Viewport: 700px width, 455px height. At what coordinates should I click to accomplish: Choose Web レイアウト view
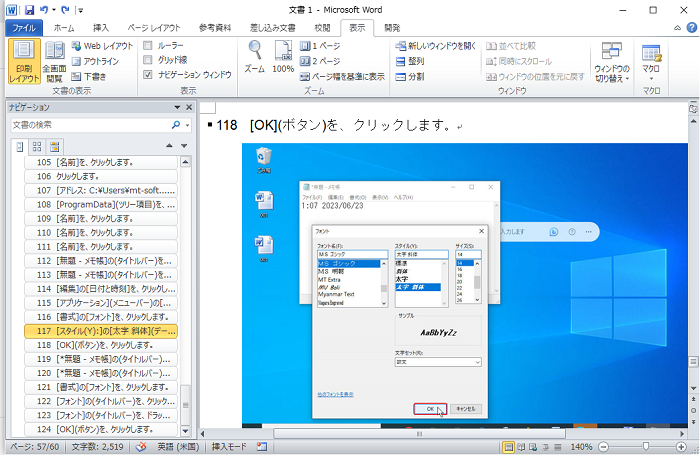coord(102,46)
